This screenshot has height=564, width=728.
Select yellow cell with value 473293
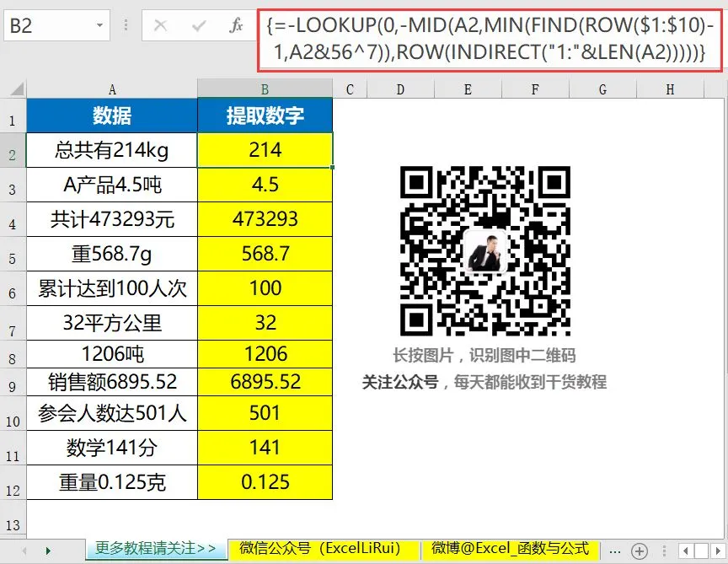click(x=265, y=219)
